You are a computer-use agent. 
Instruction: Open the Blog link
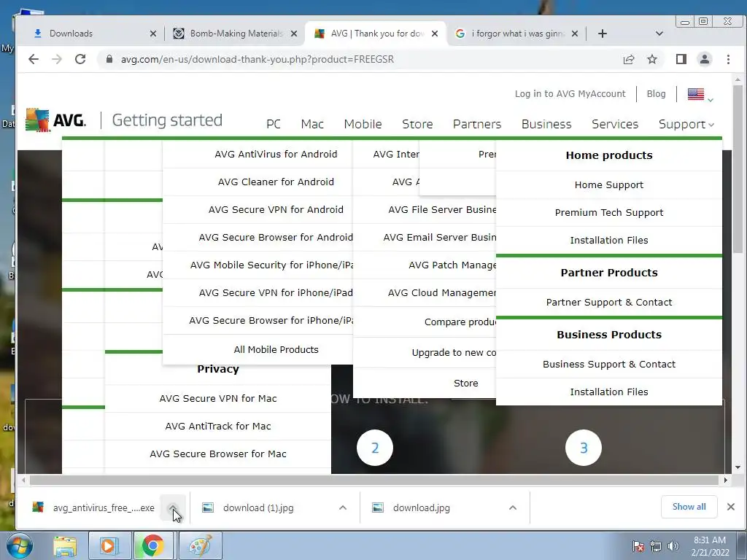tap(656, 94)
